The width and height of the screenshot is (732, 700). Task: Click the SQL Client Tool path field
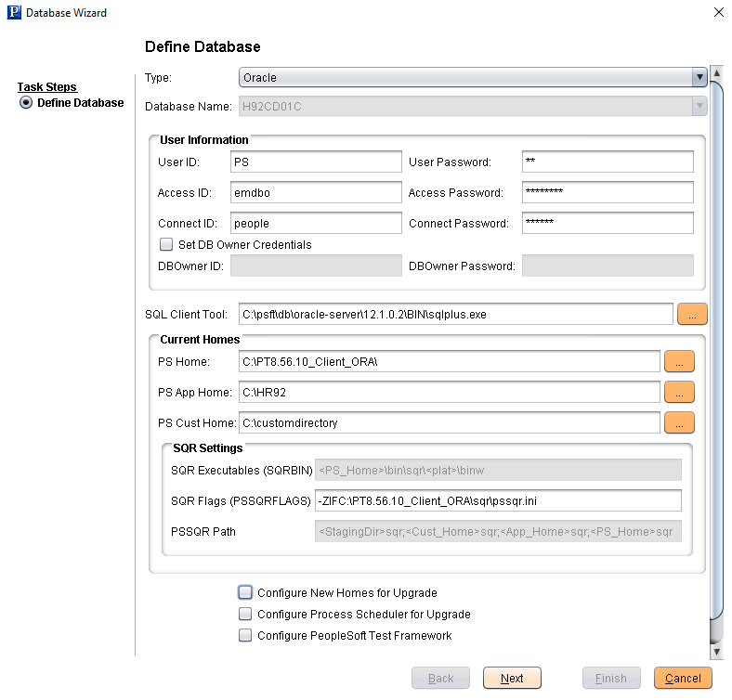[455, 314]
